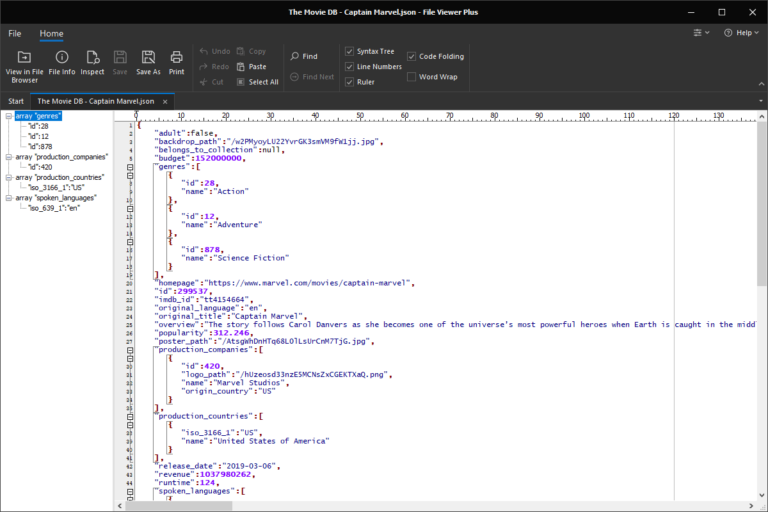Collapse the ribbon with the chevron
This screenshot has height=512, width=768.
click(x=761, y=84)
